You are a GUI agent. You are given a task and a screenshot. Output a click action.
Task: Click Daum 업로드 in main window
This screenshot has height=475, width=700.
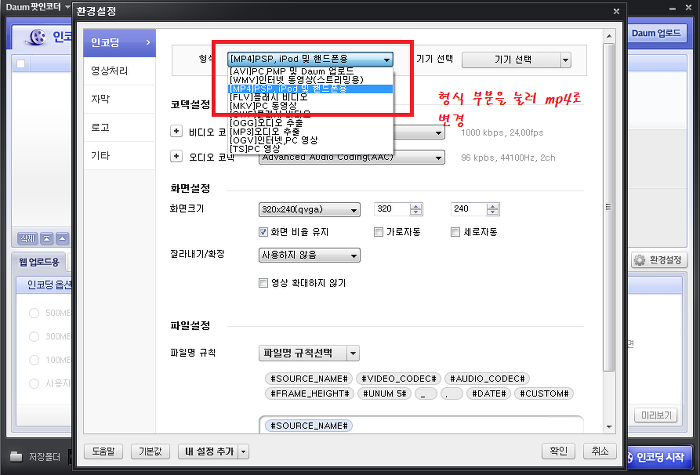(656, 33)
